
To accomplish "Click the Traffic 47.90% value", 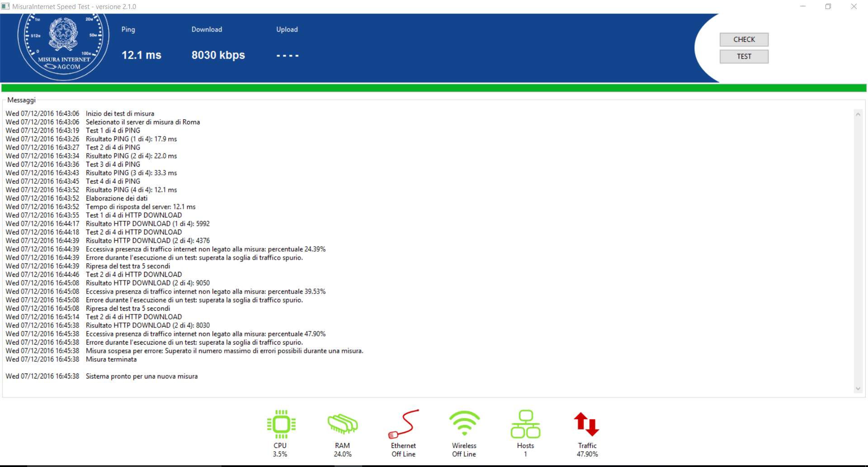I will tap(587, 454).
